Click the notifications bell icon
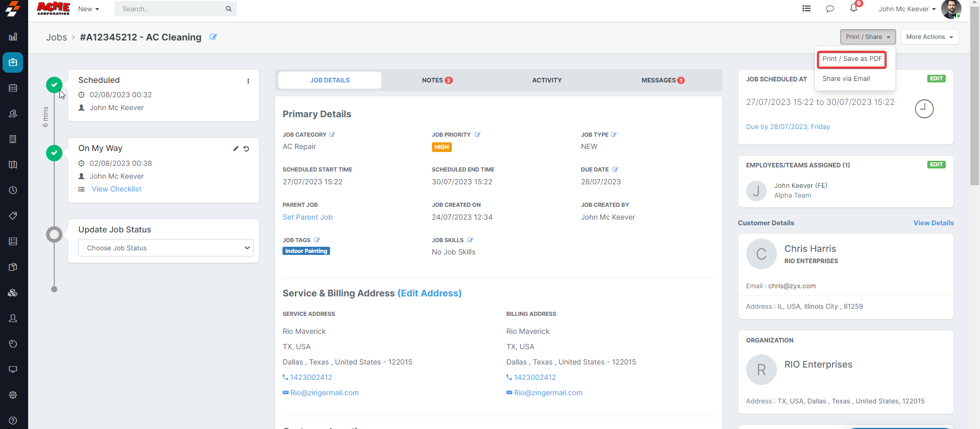The height and width of the screenshot is (429, 980). [x=854, y=8]
